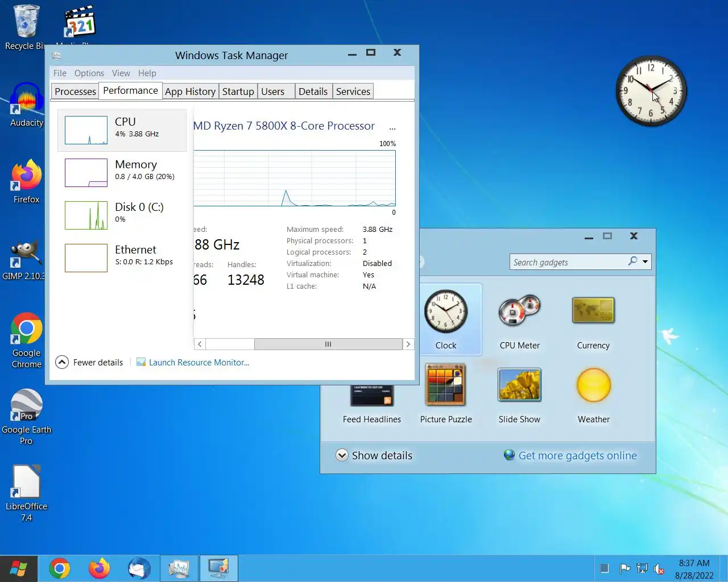Open the search gadgets dropdown arrow
728x582 pixels.
(645, 261)
